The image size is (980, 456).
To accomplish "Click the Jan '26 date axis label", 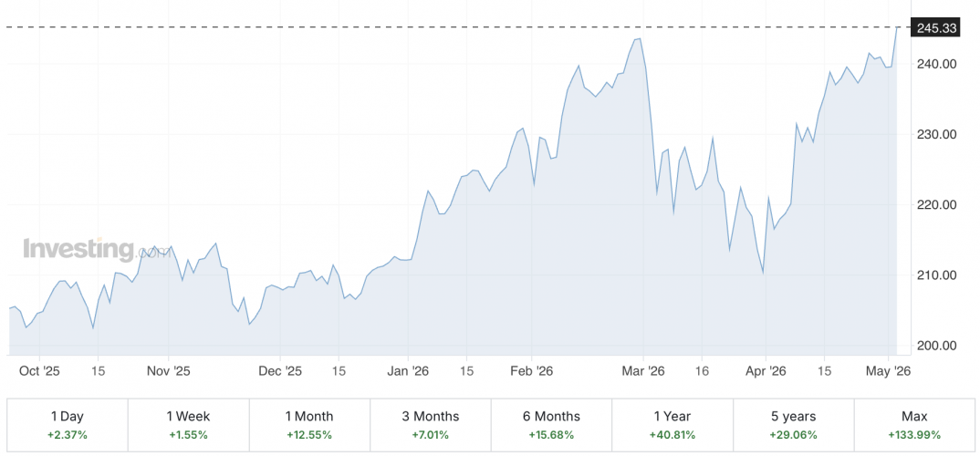I will 408,370.
